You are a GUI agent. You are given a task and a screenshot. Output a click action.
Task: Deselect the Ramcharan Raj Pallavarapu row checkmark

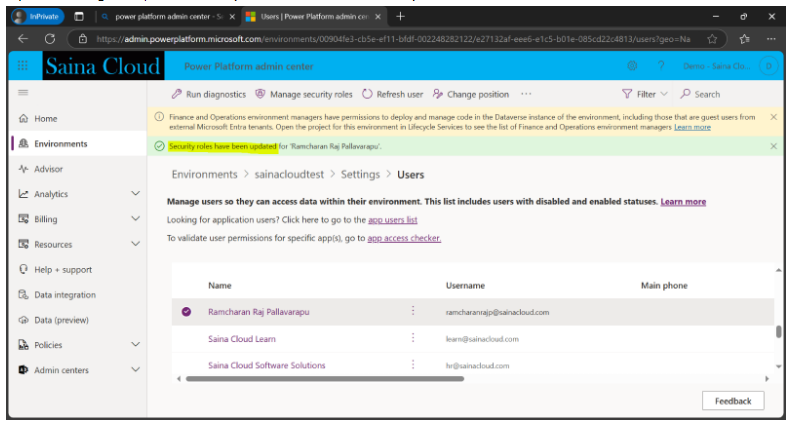tap(186, 312)
